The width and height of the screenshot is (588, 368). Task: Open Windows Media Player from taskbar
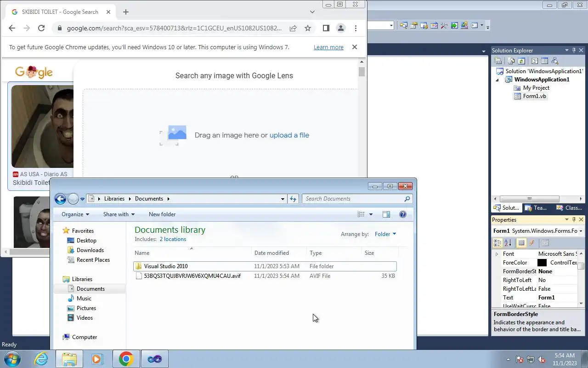coord(97,359)
